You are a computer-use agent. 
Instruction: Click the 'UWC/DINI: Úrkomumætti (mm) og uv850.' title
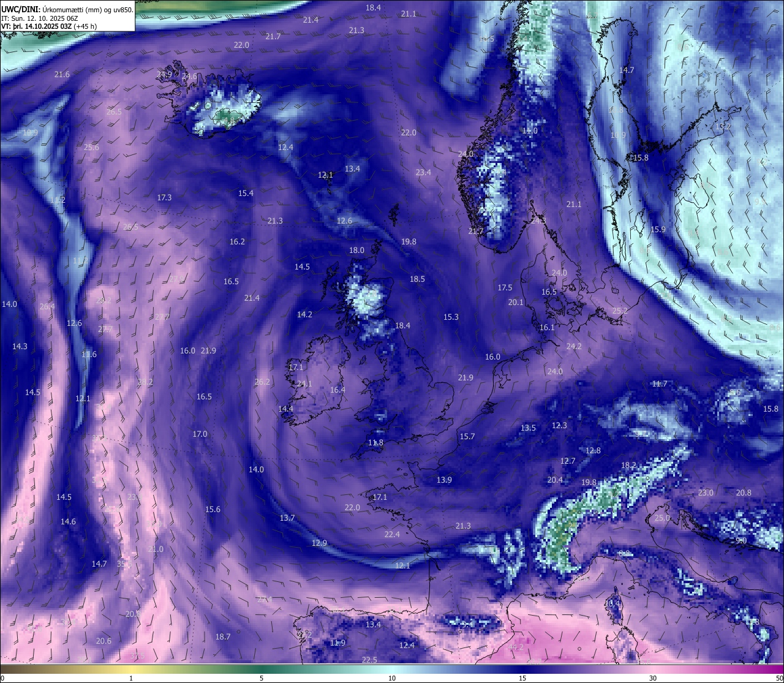(x=67, y=9)
